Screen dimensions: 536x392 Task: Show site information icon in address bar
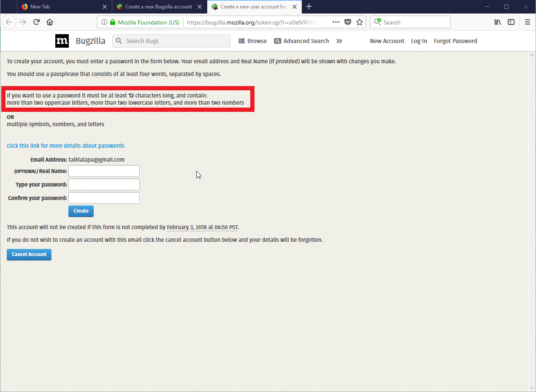104,22
